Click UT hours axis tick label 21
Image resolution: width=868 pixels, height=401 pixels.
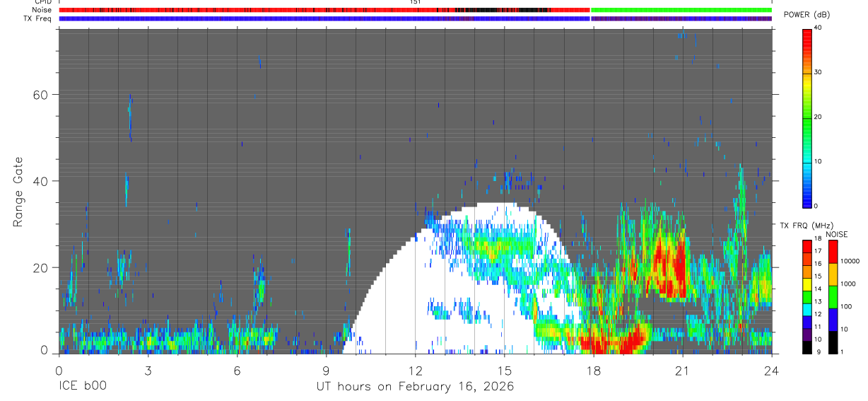[x=682, y=371]
